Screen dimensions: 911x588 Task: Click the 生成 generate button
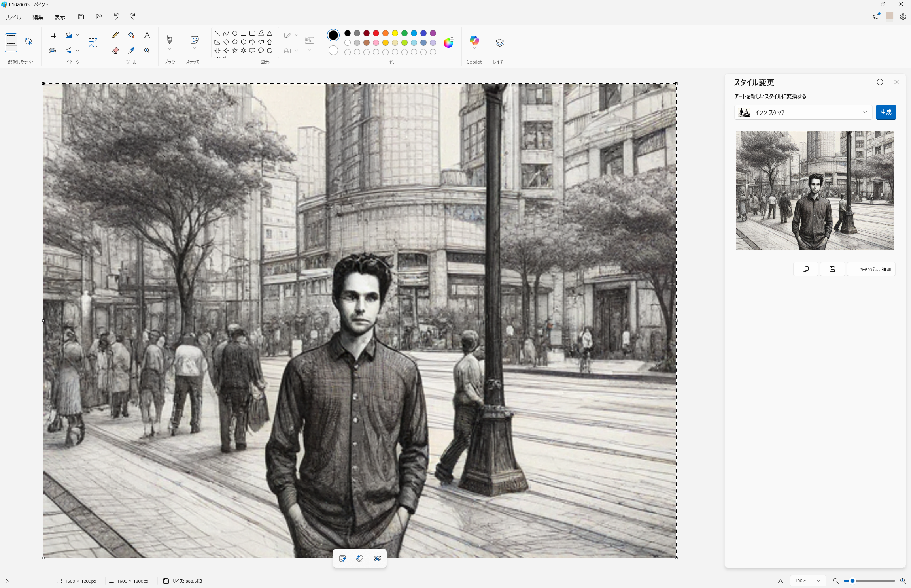pos(886,112)
